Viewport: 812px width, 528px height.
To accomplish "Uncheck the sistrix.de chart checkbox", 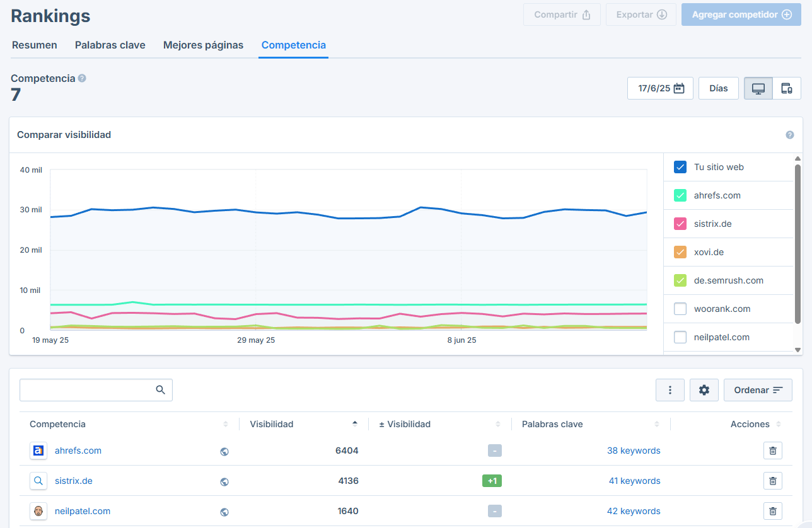I will pyautogui.click(x=680, y=224).
